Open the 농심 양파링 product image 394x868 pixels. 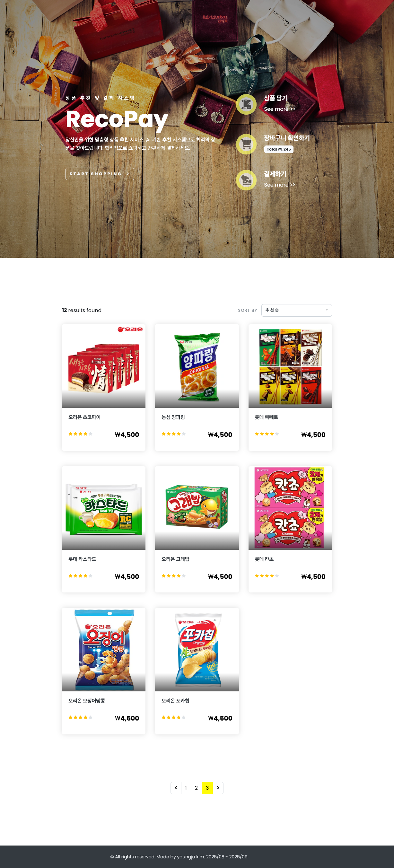pyautogui.click(x=197, y=366)
